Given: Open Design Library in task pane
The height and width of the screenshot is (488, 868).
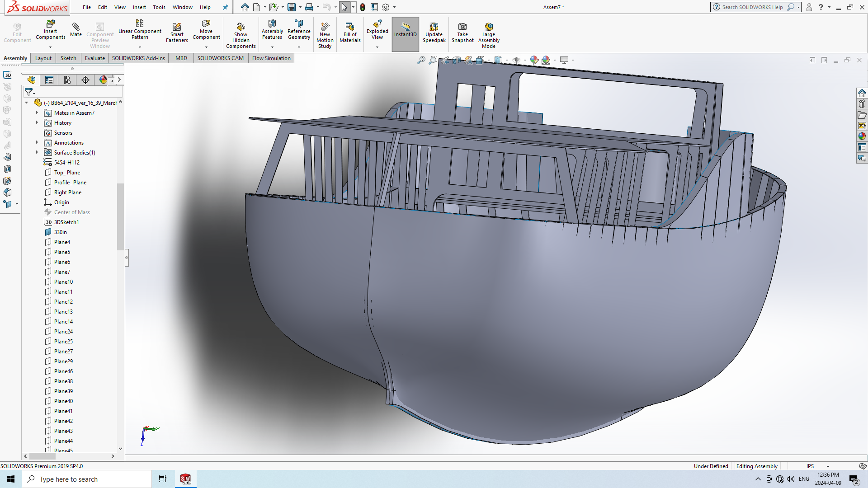Looking at the screenshot, I should [x=862, y=104].
